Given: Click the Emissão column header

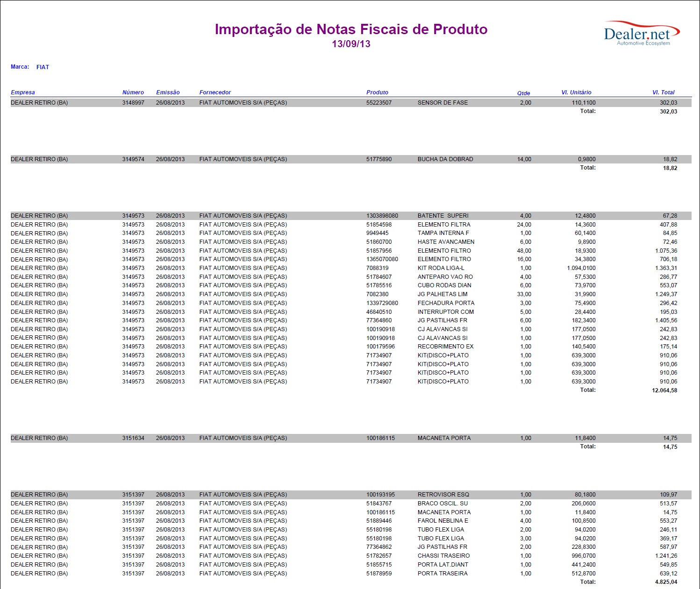Looking at the screenshot, I should coord(168,92).
